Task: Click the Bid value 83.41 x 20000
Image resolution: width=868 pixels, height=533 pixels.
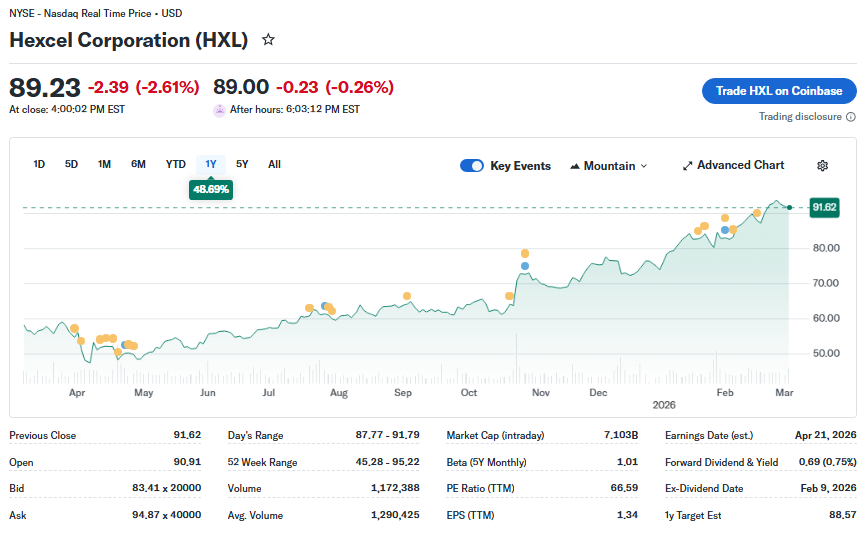Action: pyautogui.click(x=167, y=488)
